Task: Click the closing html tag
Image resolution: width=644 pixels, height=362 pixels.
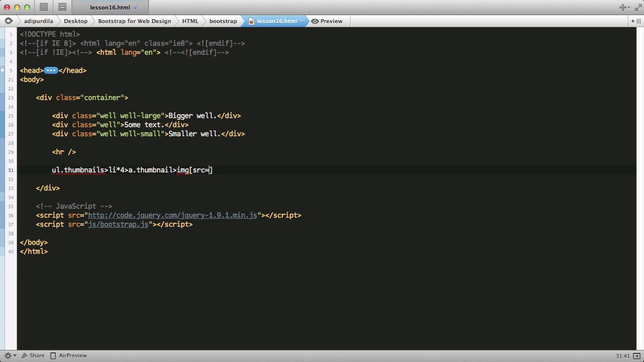Action: 34,251
